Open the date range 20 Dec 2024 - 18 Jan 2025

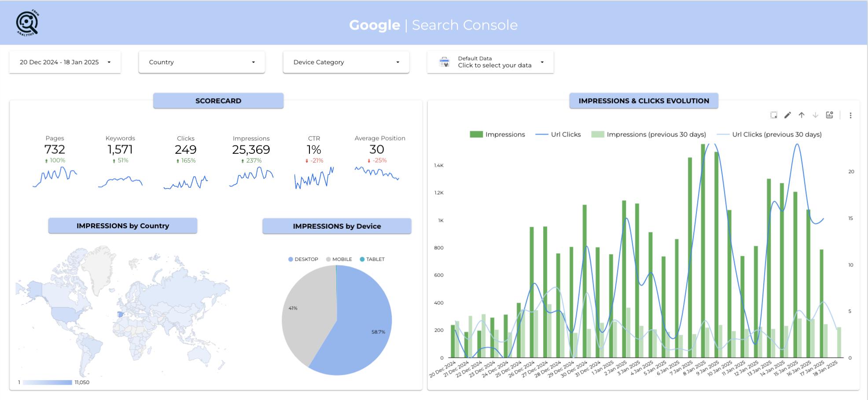tap(65, 62)
